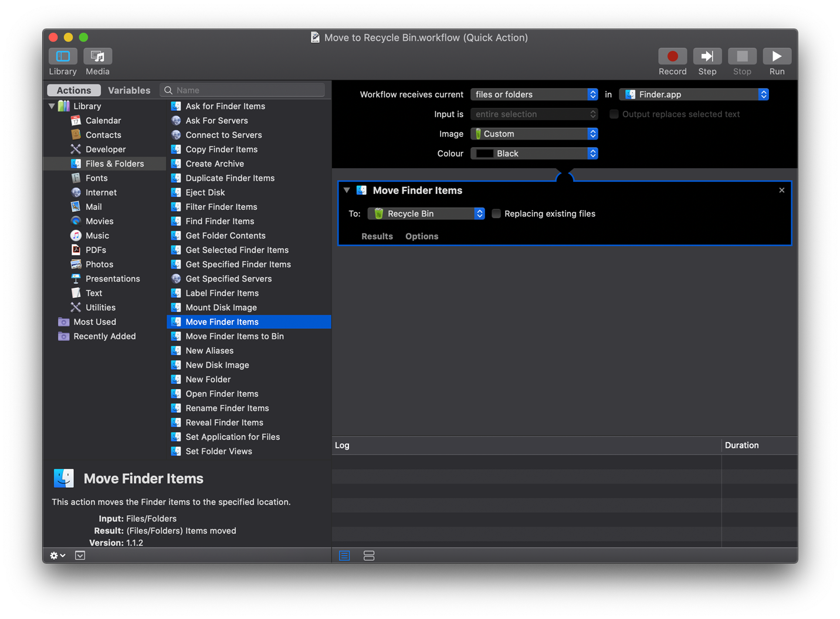Open the Most Used smart folder
Image resolution: width=840 pixels, height=619 pixels.
coord(104,321)
